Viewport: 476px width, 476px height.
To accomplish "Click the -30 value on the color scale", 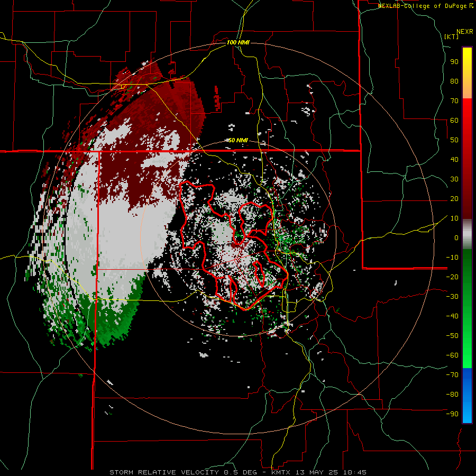I will coord(452,297).
